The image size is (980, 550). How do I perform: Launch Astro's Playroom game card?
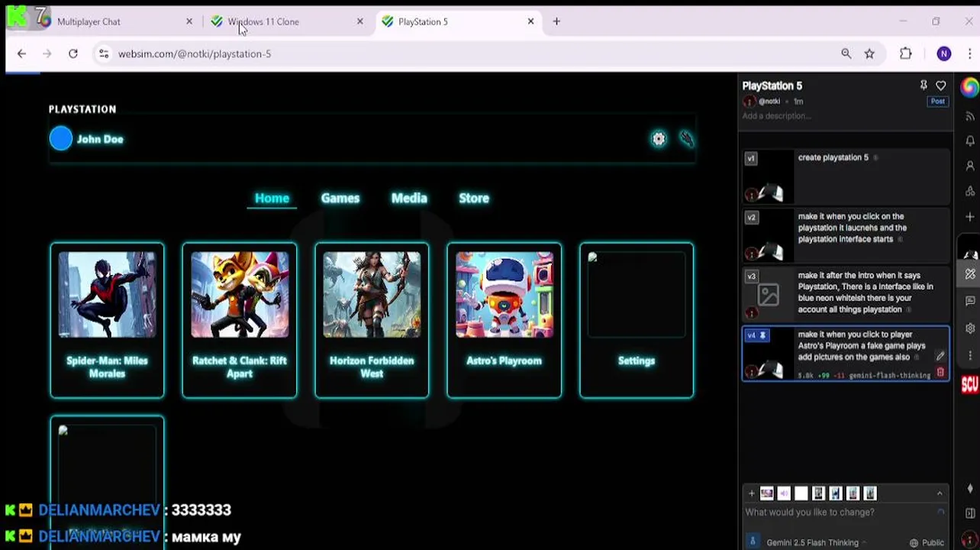tap(504, 320)
